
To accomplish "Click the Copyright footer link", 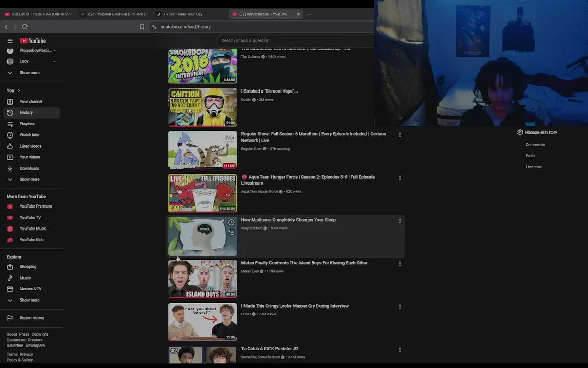I will [40, 334].
